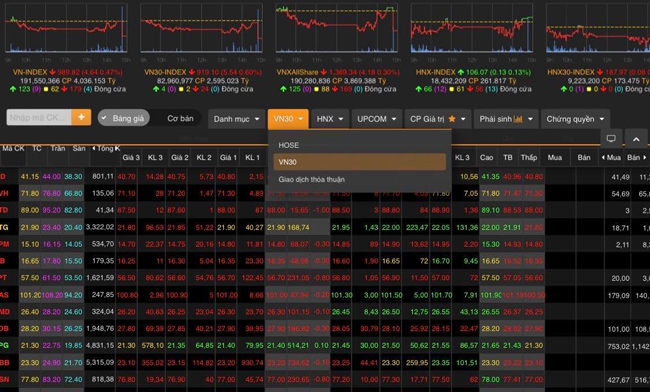Viewport: 650px width, 392px height.
Task: Open the CP Giá trị dropdown
Action: click(438, 119)
